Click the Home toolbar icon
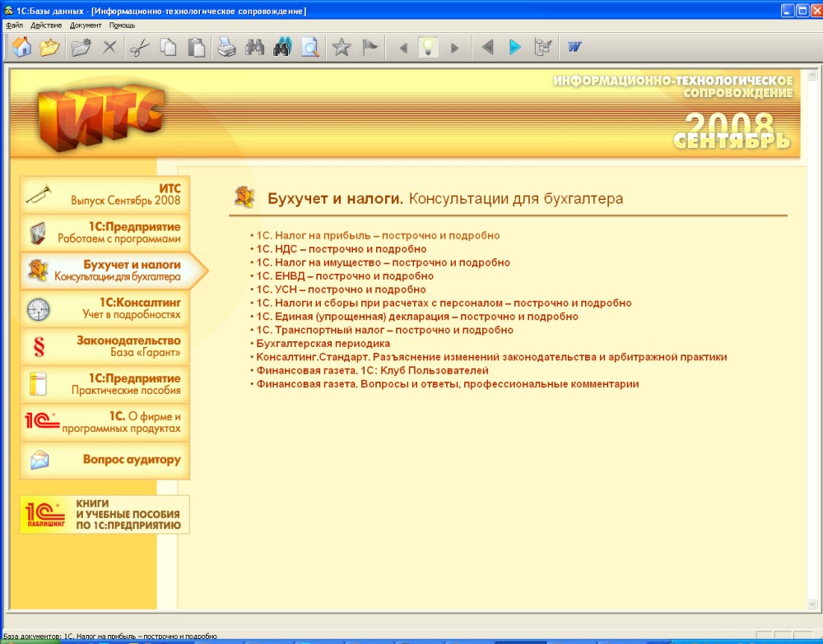823x644 pixels. coord(22,48)
